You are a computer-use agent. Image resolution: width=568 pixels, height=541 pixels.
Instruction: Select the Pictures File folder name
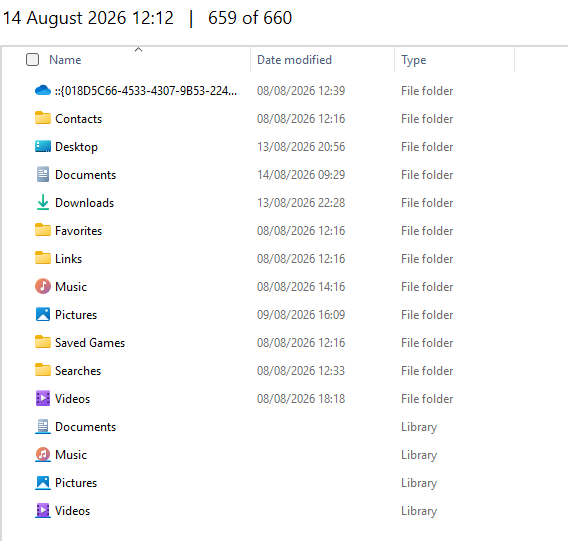(x=76, y=315)
